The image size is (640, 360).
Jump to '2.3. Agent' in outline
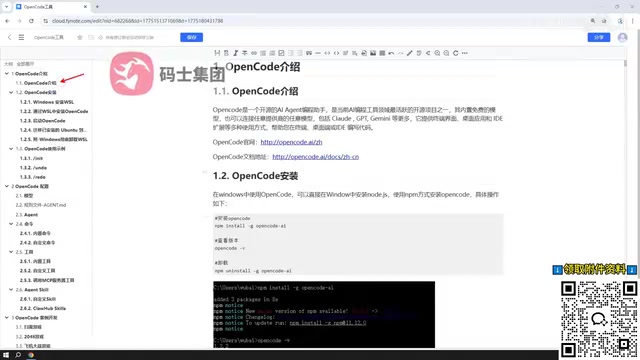click(27, 214)
